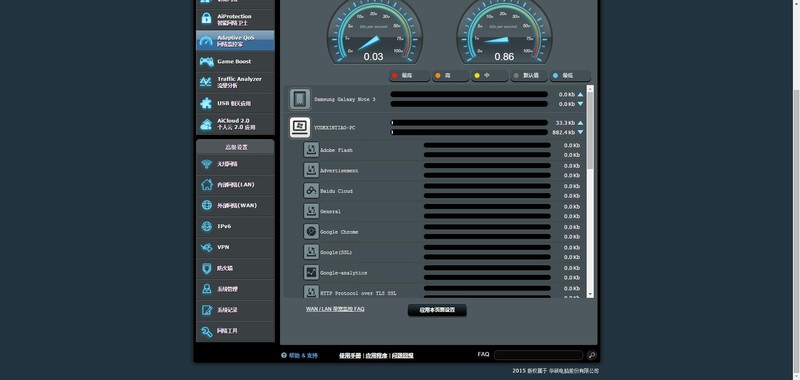Click the device list scrollbar thumb

590,131
